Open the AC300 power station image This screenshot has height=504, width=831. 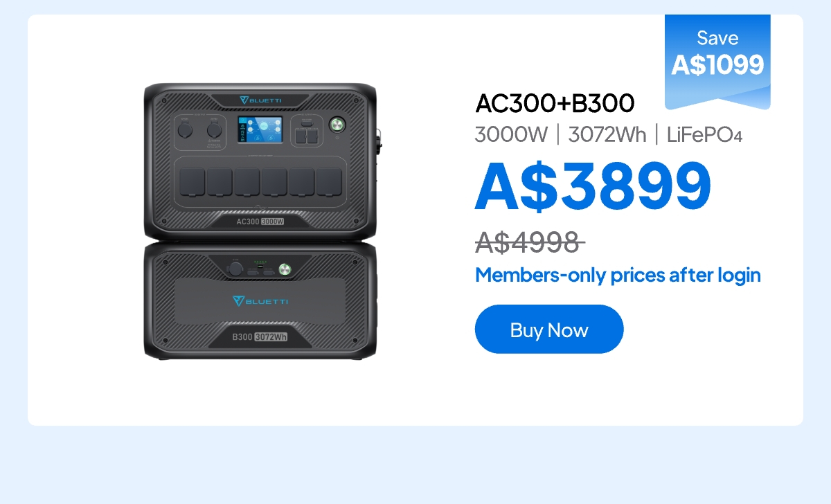[x=260, y=161]
